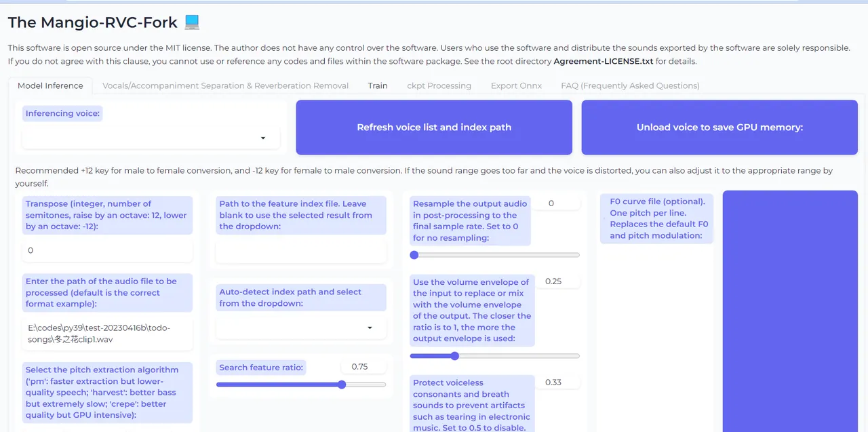Click the volume envelope slider handle

pos(455,356)
